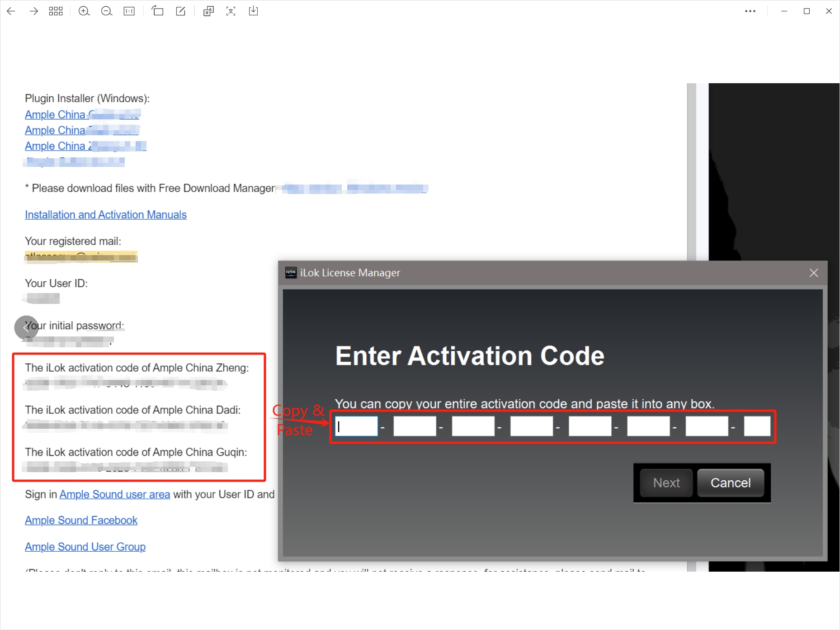Screen dimensions: 840x630
Task: Open the Ample Sound User Group link
Action: tap(85, 547)
